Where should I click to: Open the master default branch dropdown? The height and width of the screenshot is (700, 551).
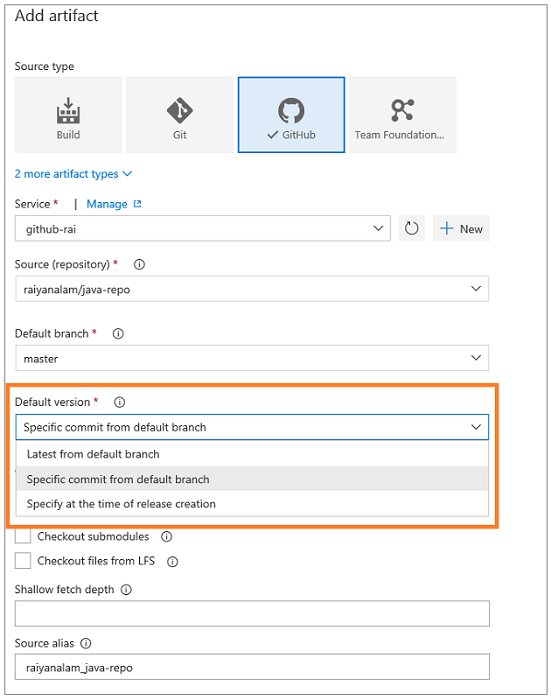coord(252,358)
